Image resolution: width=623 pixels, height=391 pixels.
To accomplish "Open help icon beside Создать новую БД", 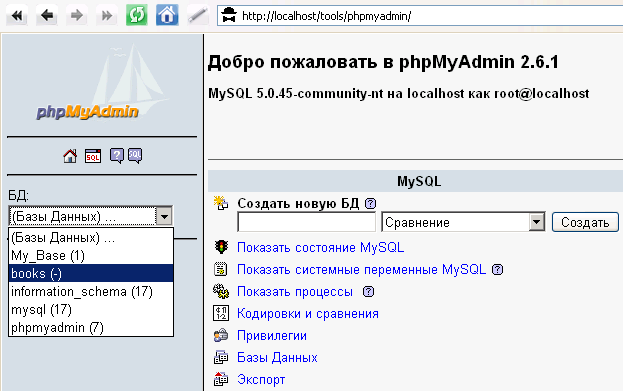I will tap(370, 203).
